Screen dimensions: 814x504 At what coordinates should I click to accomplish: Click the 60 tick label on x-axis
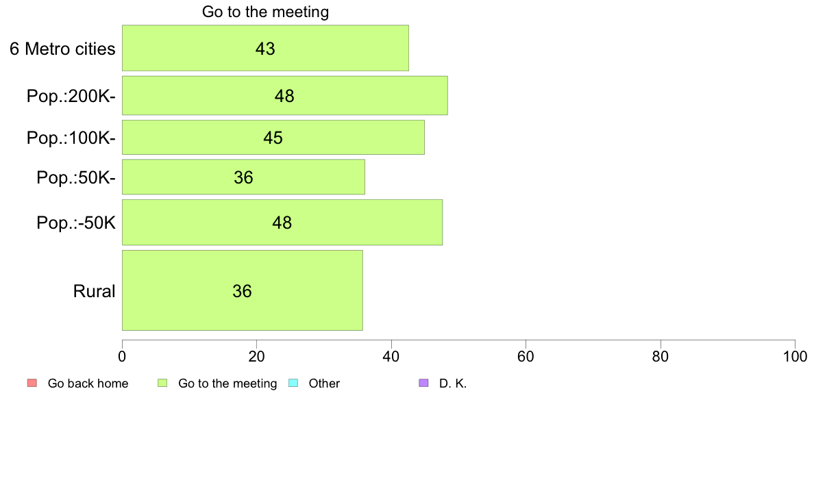coord(526,357)
